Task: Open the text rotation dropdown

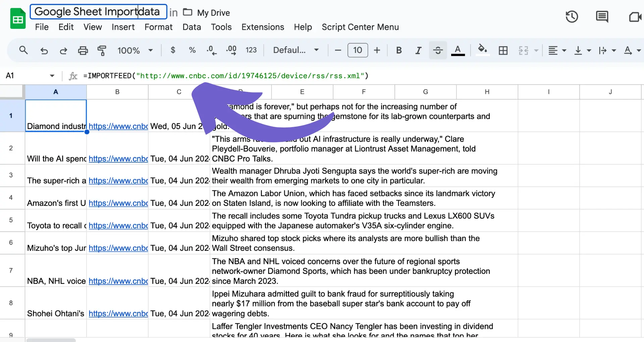Action: (x=632, y=50)
